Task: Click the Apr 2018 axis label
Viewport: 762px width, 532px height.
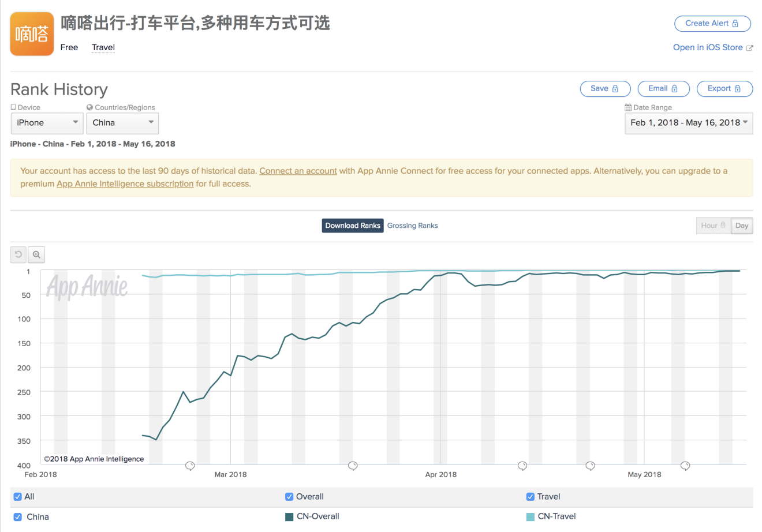Action: tap(440, 474)
